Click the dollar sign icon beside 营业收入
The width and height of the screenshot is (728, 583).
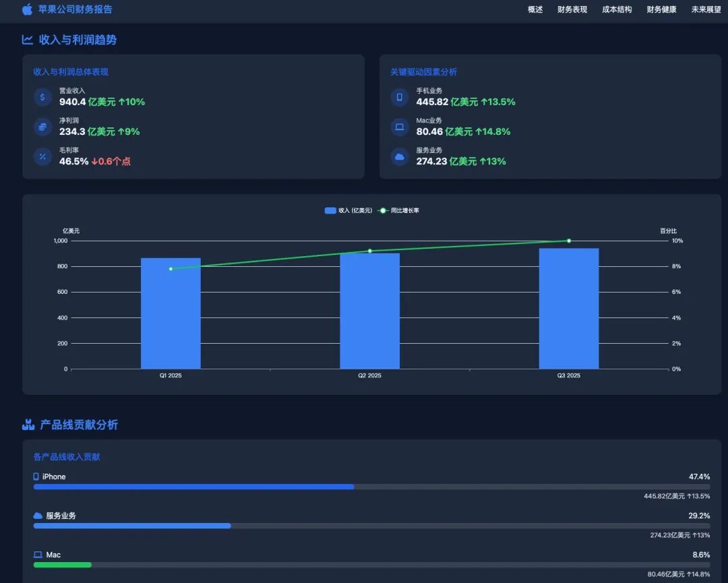(x=42, y=97)
